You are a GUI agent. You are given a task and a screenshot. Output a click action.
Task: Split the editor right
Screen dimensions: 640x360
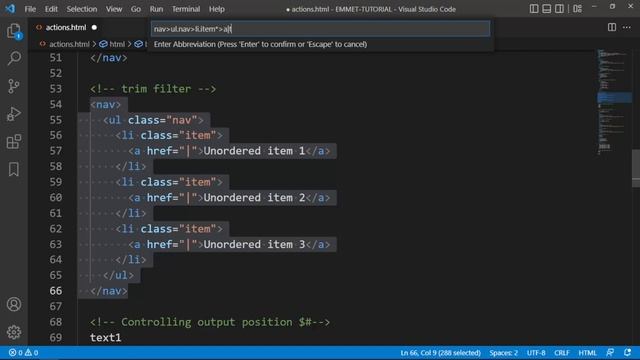click(x=611, y=27)
